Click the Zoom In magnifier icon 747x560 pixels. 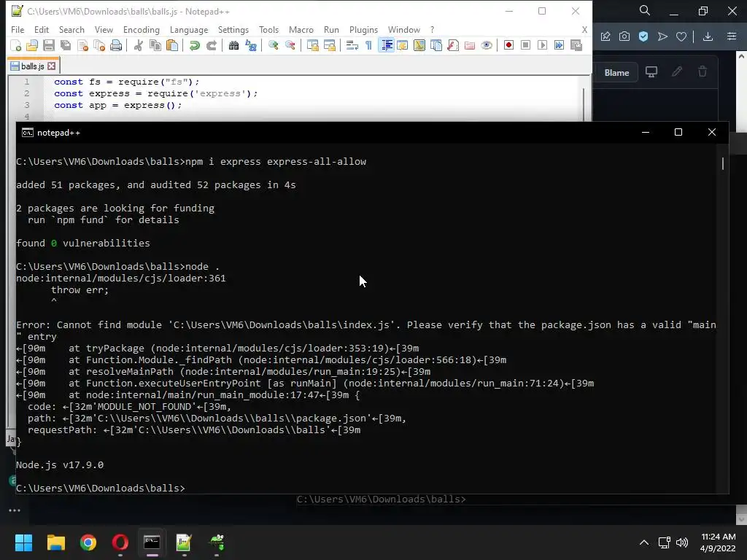tap(273, 45)
